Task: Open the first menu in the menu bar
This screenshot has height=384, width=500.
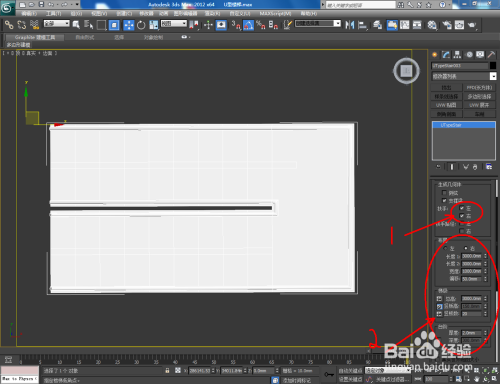Action: [x=29, y=13]
